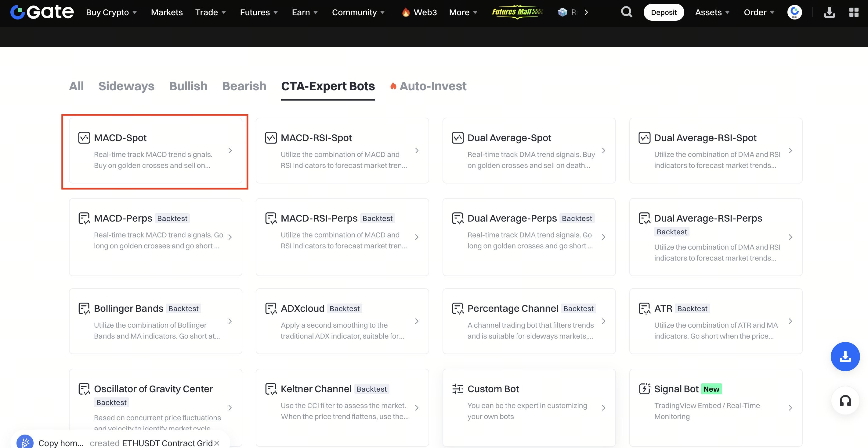Open the Order dropdown menu

click(759, 12)
